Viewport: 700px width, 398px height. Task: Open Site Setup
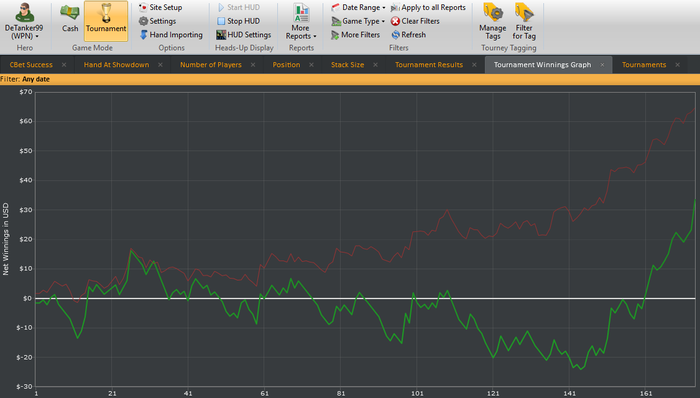point(160,7)
